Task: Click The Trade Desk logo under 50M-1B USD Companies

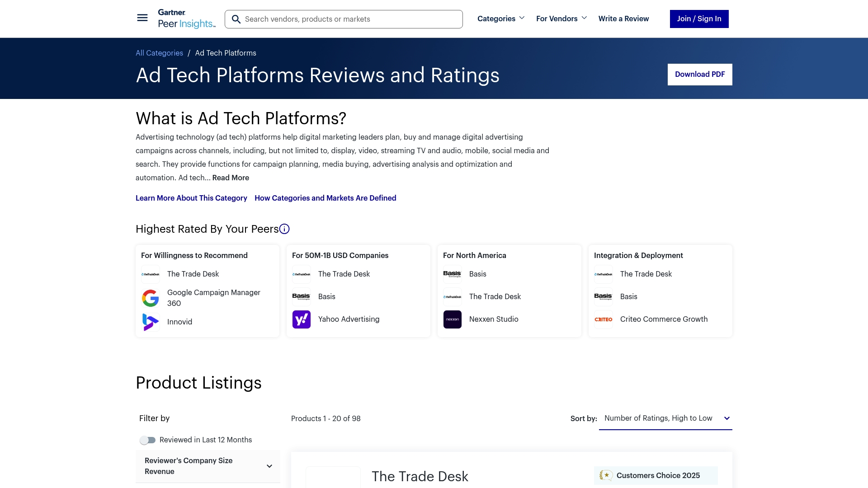Action: pos(302,274)
